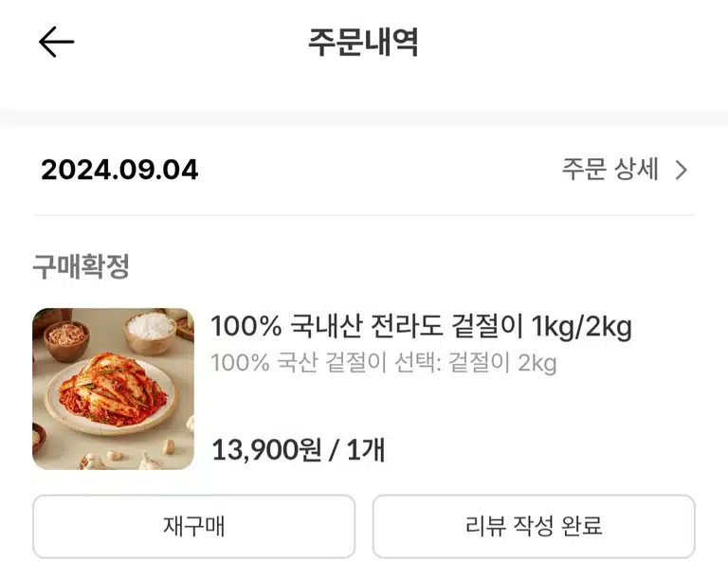The width and height of the screenshot is (728, 562).
Task: Go back using the left arrow icon
Action: [x=56, y=42]
